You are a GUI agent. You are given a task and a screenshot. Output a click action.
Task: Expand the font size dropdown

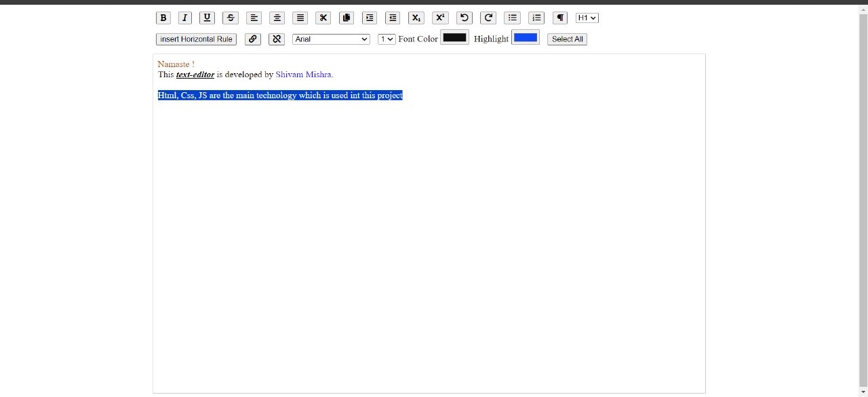coord(387,39)
